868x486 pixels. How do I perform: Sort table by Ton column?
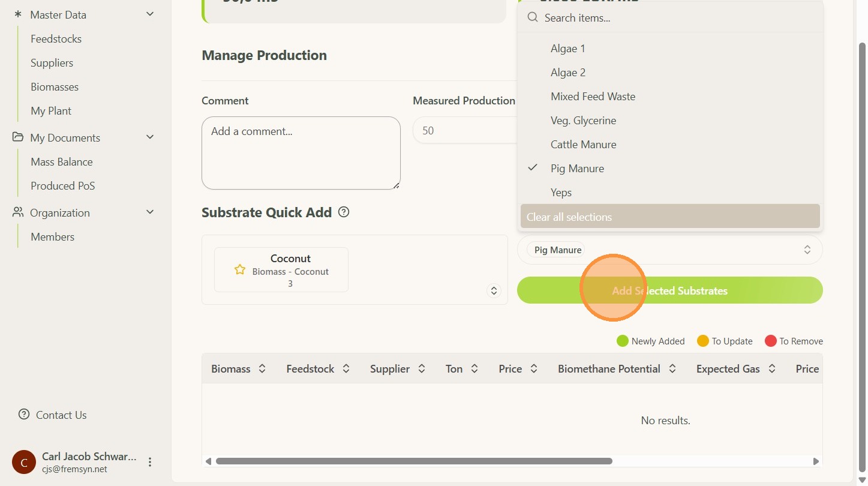(x=474, y=369)
